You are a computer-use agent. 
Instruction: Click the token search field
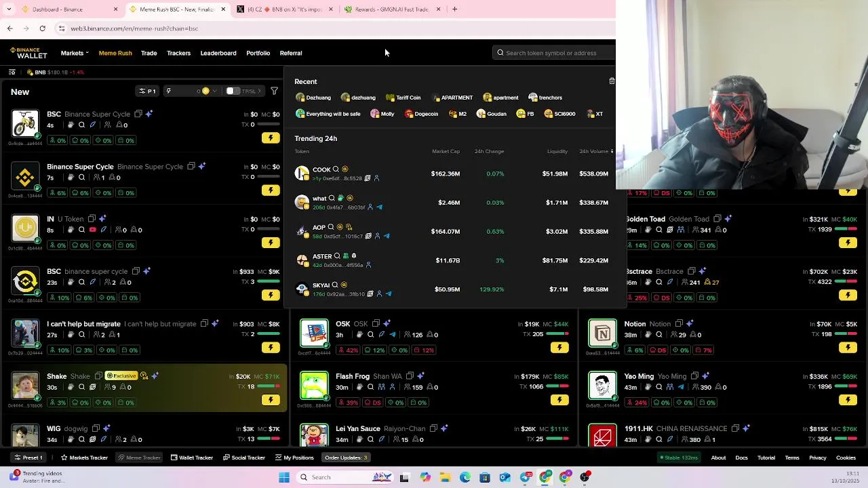tap(555, 53)
